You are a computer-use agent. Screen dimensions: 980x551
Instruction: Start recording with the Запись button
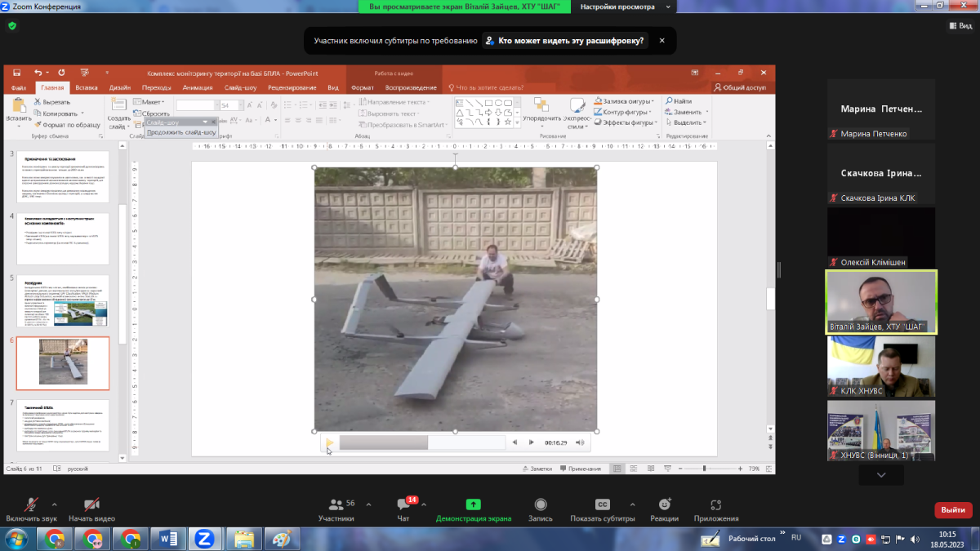(540, 505)
